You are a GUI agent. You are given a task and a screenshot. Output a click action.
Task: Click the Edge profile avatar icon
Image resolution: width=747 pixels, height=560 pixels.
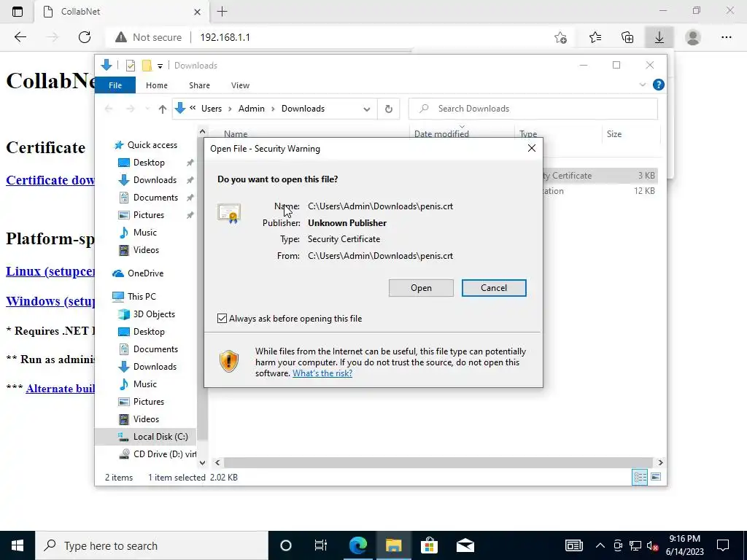pos(693,37)
